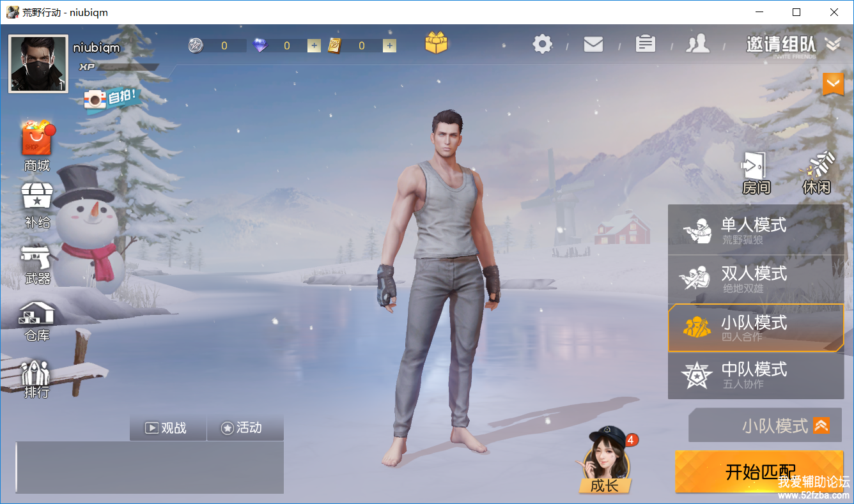Click the blue diamond currency icon
The width and height of the screenshot is (854, 504).
coord(261,45)
